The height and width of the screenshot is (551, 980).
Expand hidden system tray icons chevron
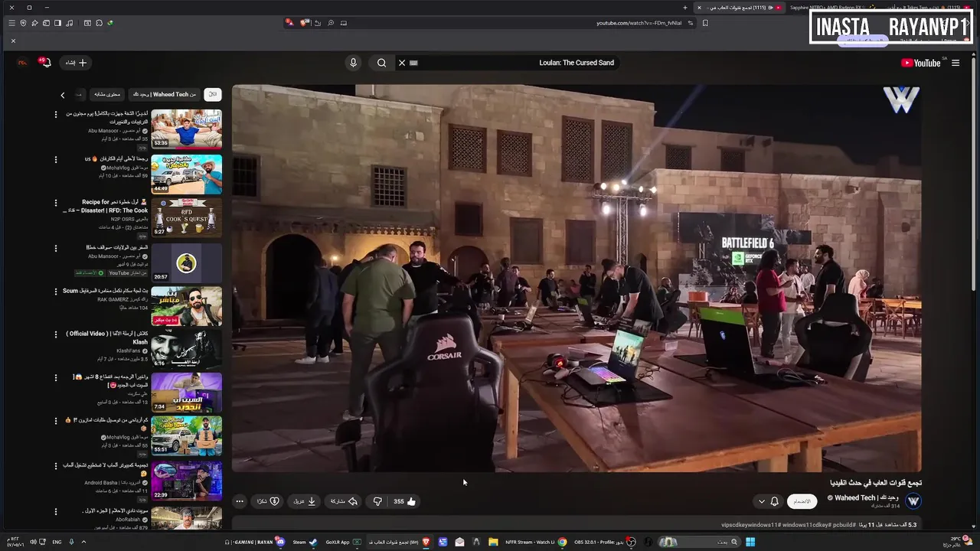83,542
